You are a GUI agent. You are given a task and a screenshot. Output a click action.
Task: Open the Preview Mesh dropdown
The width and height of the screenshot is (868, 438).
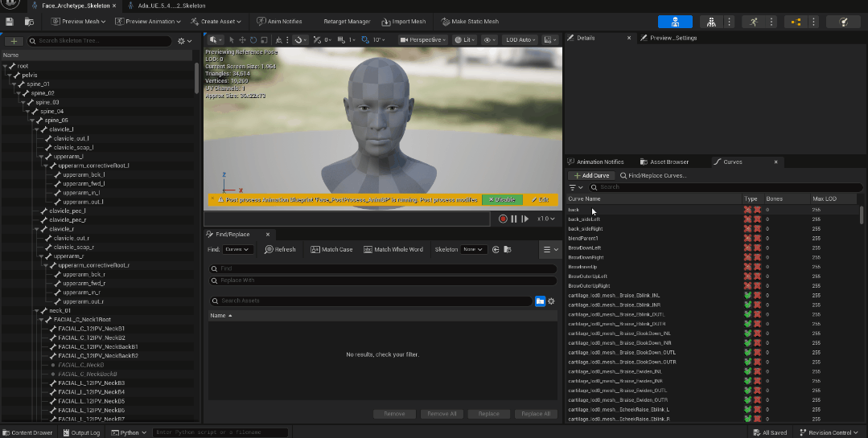(80, 22)
